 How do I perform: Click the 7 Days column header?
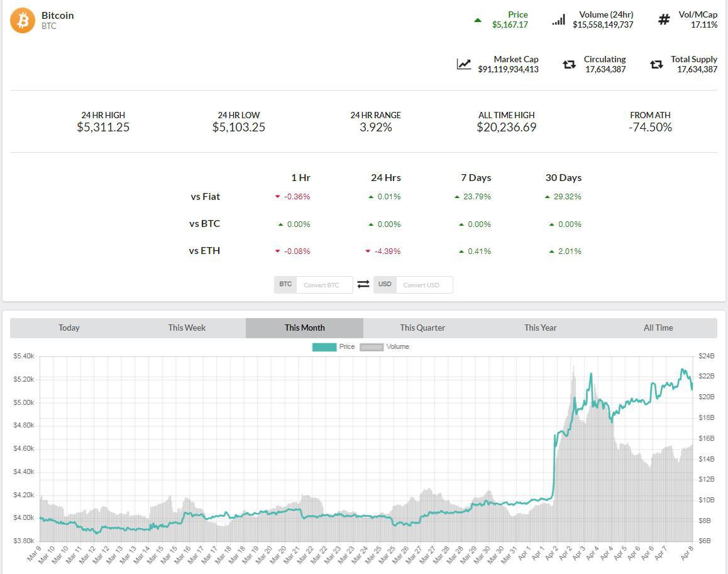coord(476,177)
